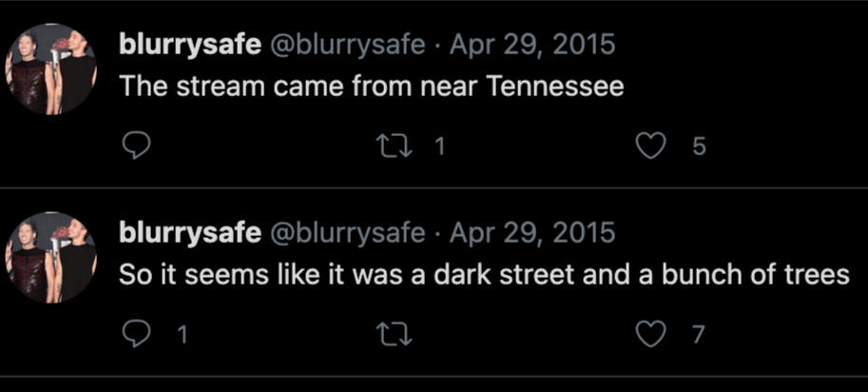Like the tweet mentioning Tennessee
This screenshot has height=392, width=868.
click(x=650, y=146)
